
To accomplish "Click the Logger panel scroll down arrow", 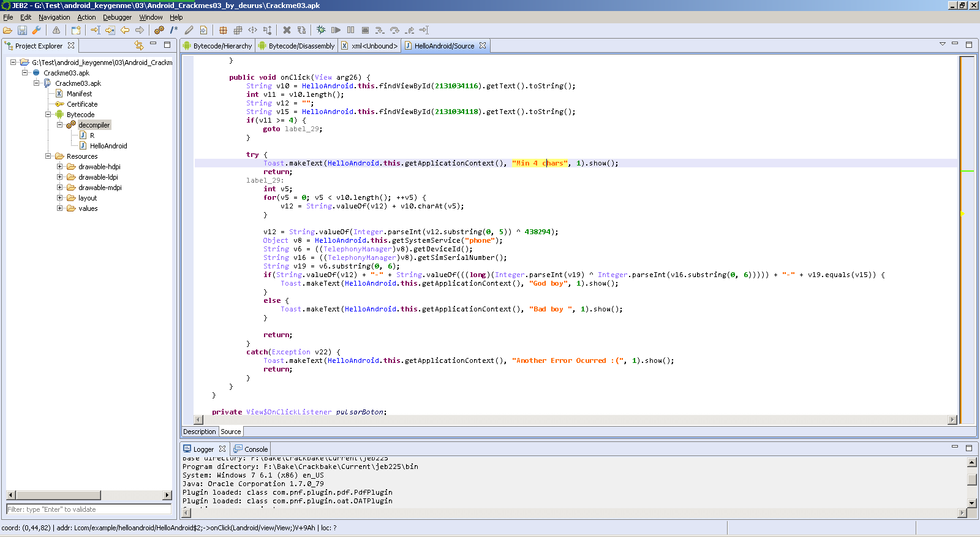I will (x=971, y=503).
